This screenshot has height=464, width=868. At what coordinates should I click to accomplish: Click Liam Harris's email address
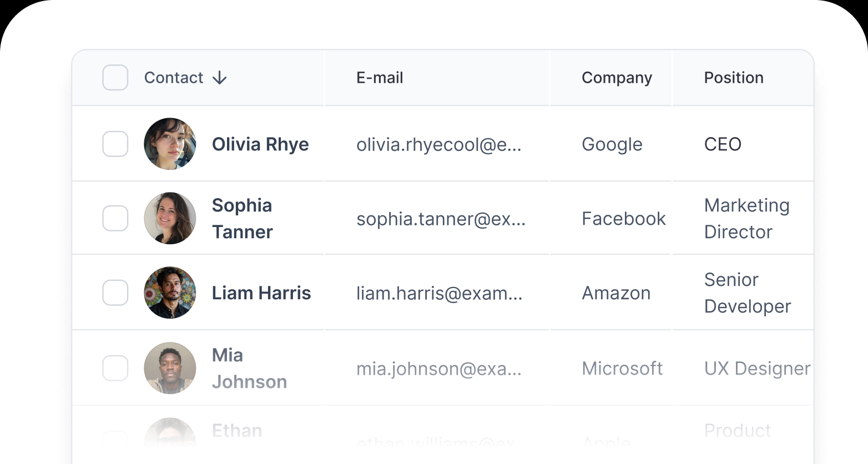(x=440, y=293)
